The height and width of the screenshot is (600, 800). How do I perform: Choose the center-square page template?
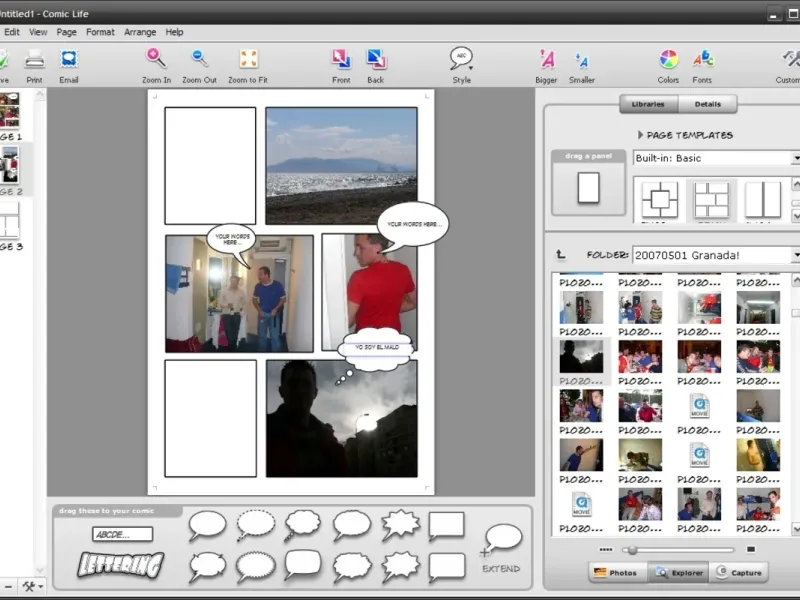point(660,199)
